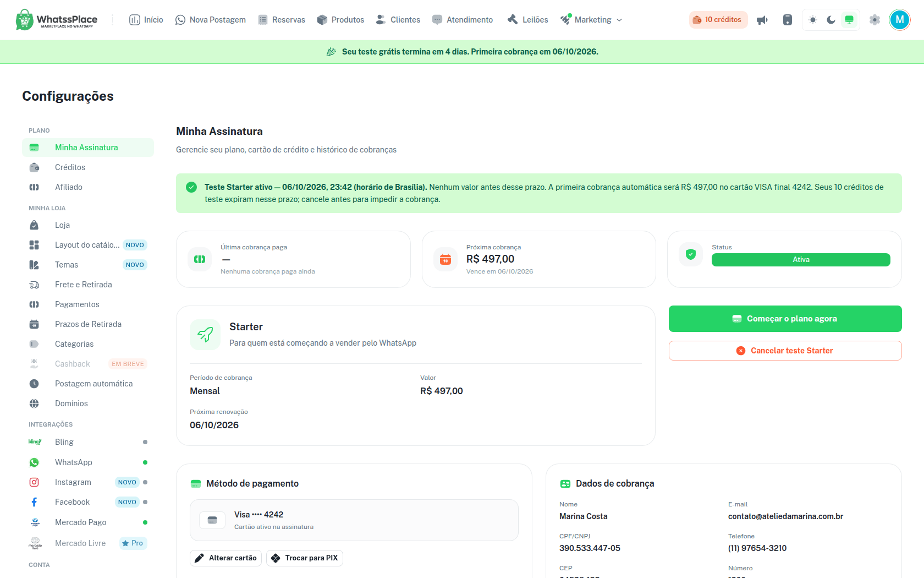Go to Clientes page
This screenshot has width=924, height=578.
click(398, 20)
